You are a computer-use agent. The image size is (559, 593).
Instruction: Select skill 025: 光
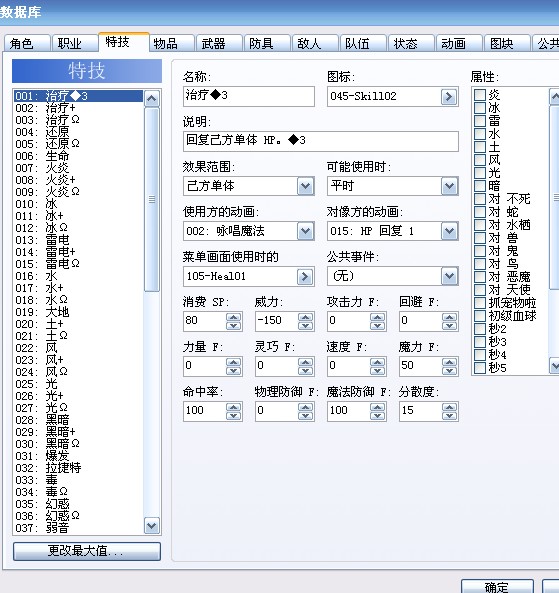78,384
